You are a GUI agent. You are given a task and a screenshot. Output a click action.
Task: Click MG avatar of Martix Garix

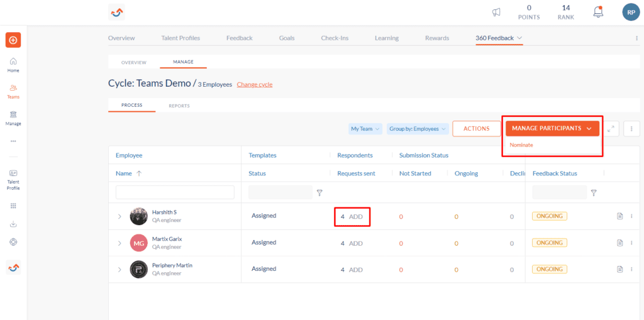tap(139, 243)
